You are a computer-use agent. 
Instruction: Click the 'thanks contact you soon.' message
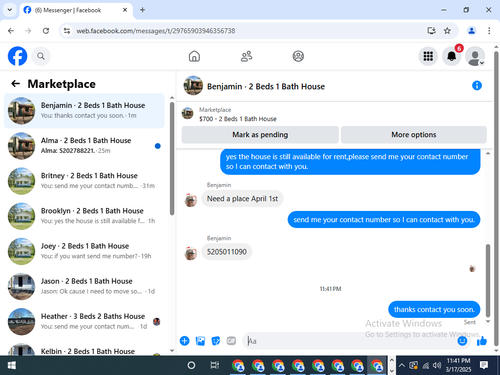point(434,310)
